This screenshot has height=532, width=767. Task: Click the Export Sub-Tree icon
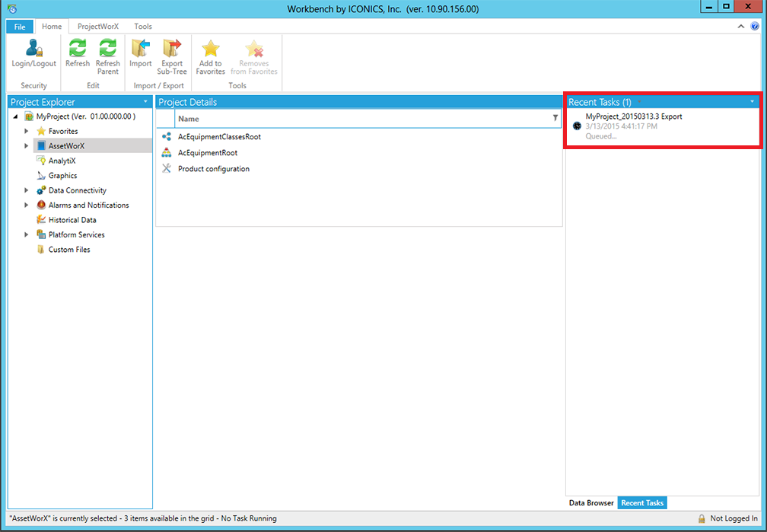coord(172,49)
